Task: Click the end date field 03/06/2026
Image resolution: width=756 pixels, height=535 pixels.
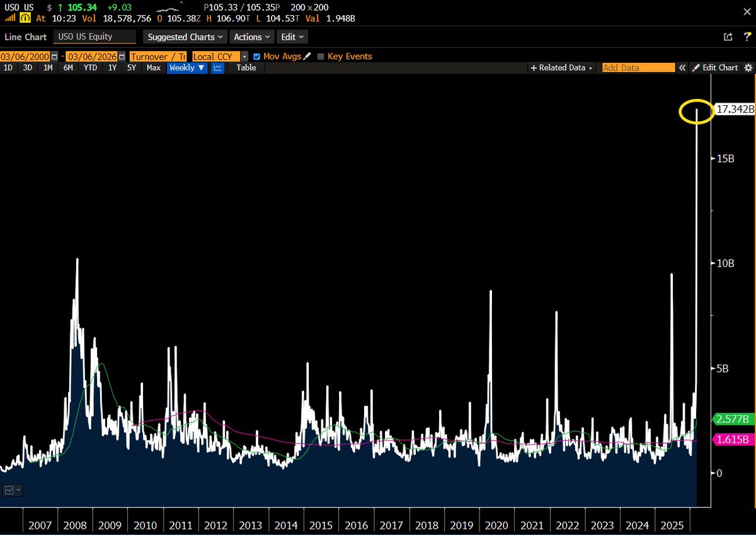Action: click(x=93, y=56)
